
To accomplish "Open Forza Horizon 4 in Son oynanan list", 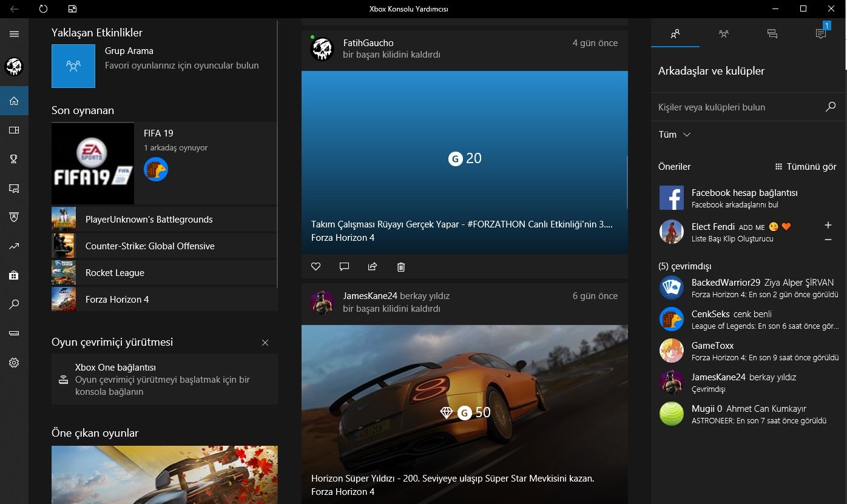I will point(164,299).
